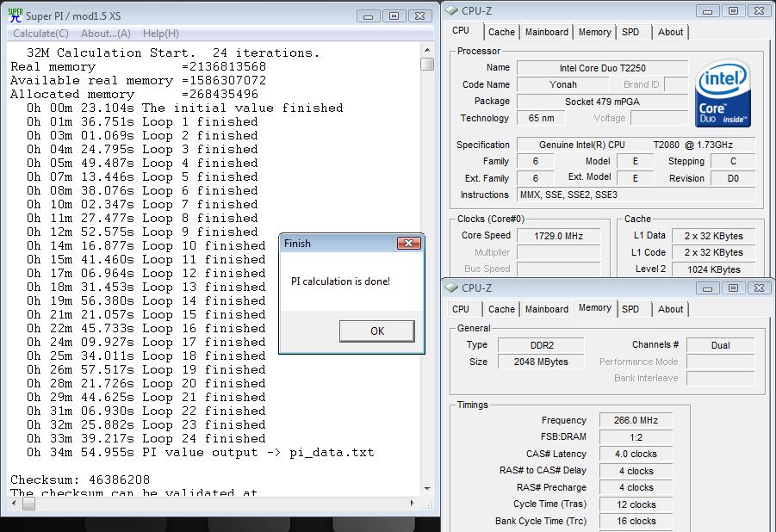Image resolution: width=776 pixels, height=532 pixels.
Task: Minimize the Super PI window
Action: pos(369,16)
